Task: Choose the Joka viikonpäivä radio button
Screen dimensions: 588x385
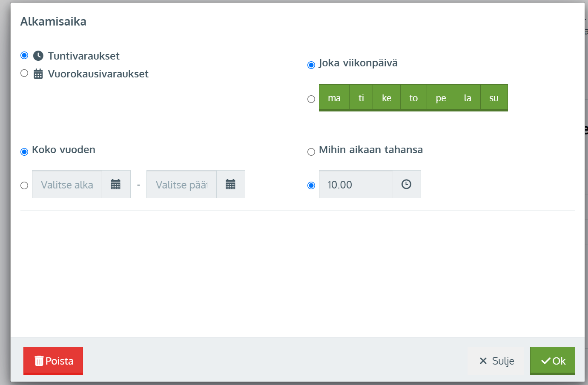Action: [311, 65]
